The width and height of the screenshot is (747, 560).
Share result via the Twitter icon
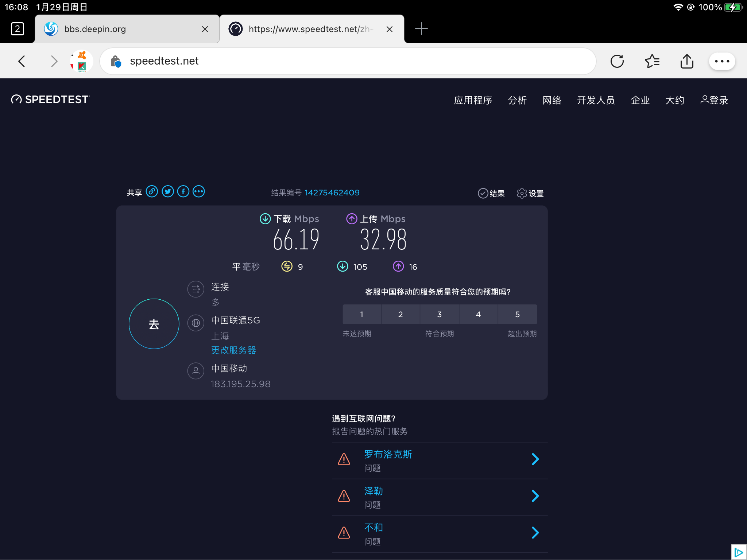coord(167,191)
